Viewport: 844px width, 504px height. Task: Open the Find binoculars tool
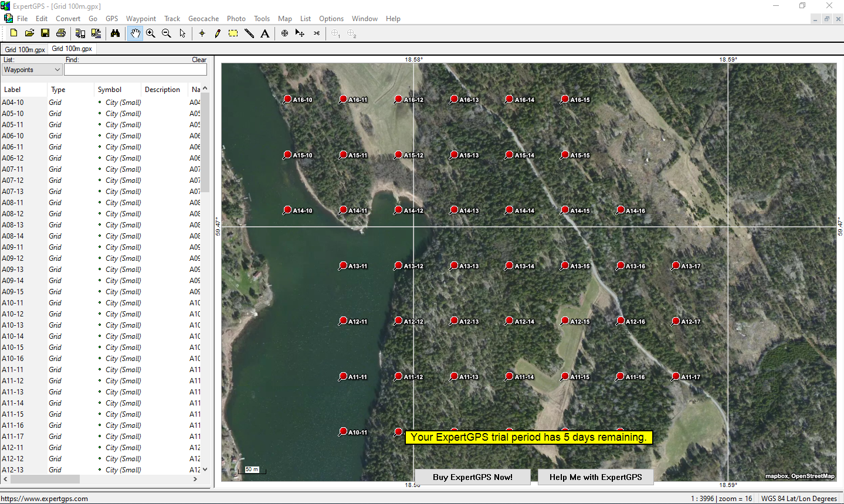115,33
